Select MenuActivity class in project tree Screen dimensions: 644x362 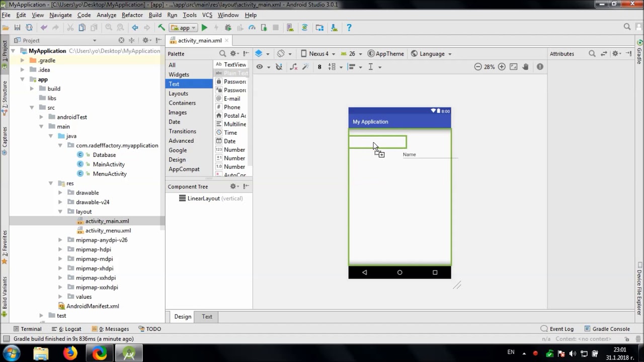109,174
